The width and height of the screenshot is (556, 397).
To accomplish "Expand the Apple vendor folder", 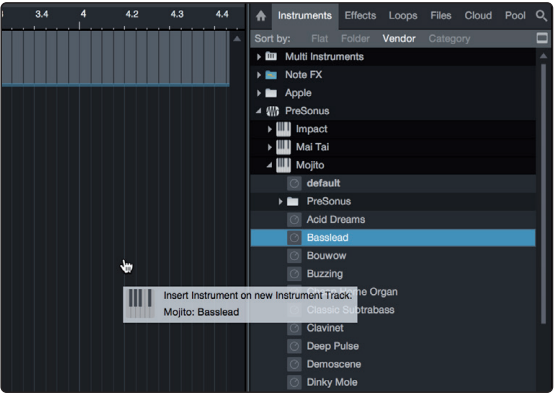I will 258,93.
